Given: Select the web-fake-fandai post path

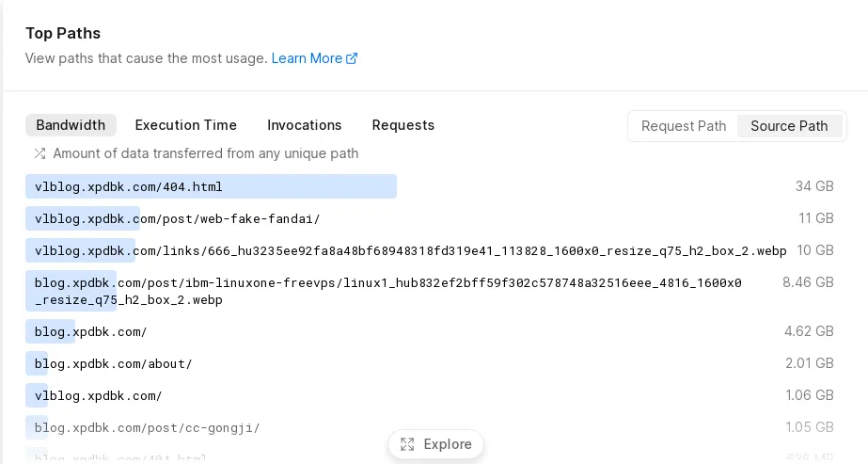Looking at the screenshot, I should click(x=178, y=219).
